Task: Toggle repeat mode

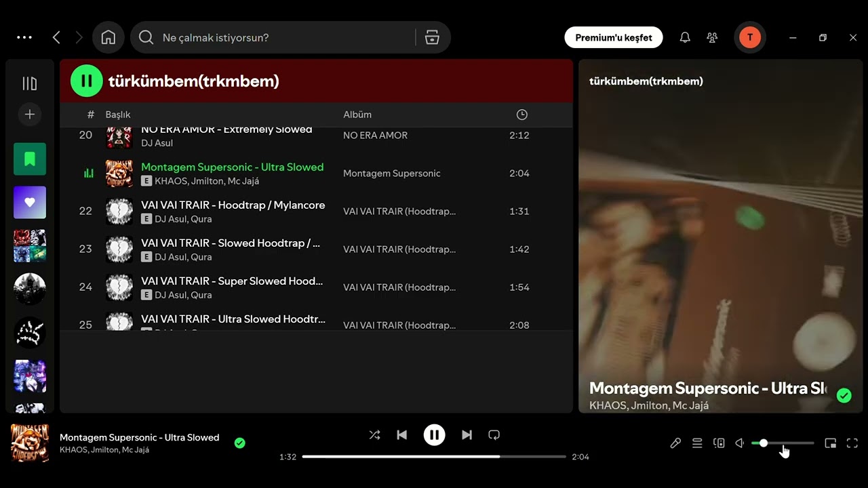Action: coord(494,435)
